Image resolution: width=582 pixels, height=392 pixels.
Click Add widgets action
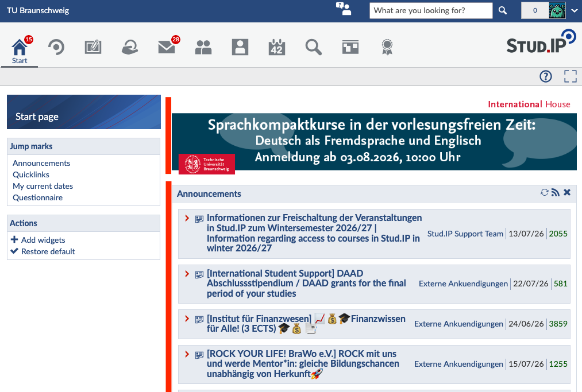pos(38,240)
